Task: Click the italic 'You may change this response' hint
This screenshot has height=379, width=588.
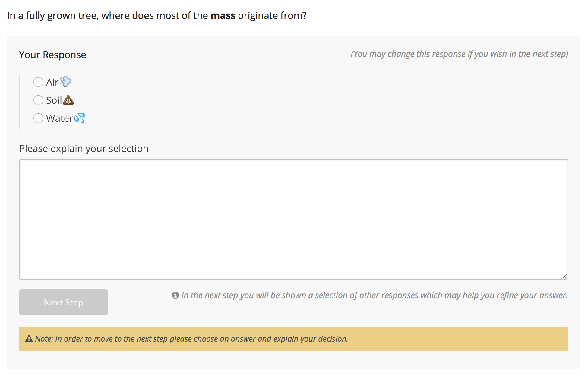Action: 459,54
